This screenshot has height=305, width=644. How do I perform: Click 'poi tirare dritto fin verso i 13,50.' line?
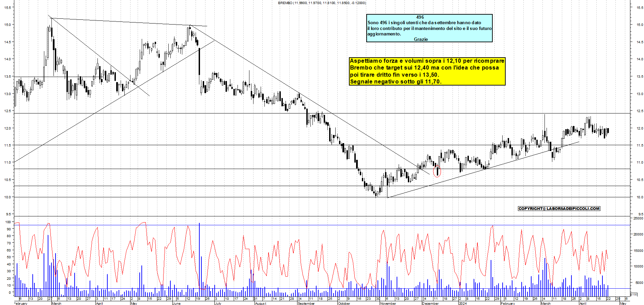(395, 75)
